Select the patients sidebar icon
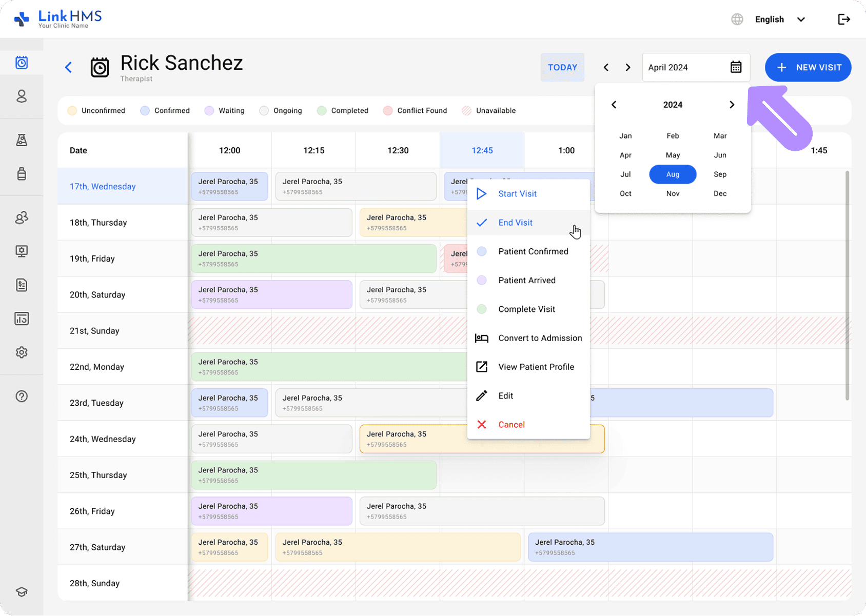 [22, 96]
